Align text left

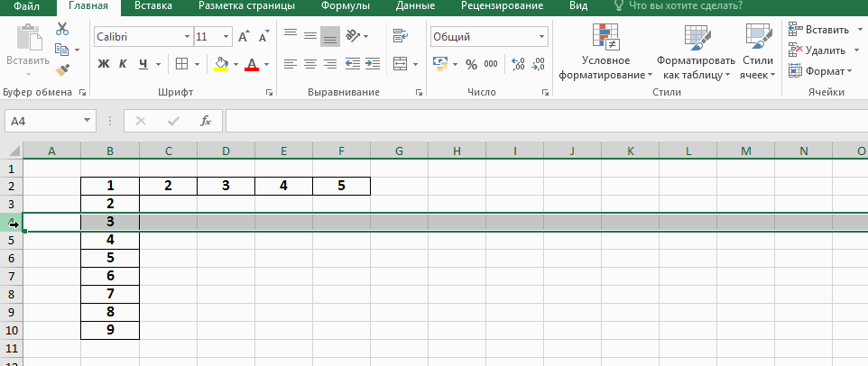pyautogui.click(x=290, y=64)
